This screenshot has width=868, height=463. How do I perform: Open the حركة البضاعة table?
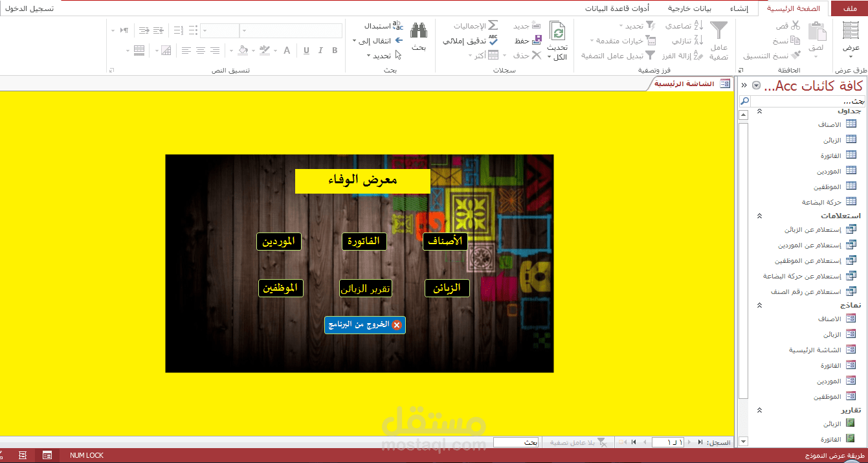(x=829, y=202)
